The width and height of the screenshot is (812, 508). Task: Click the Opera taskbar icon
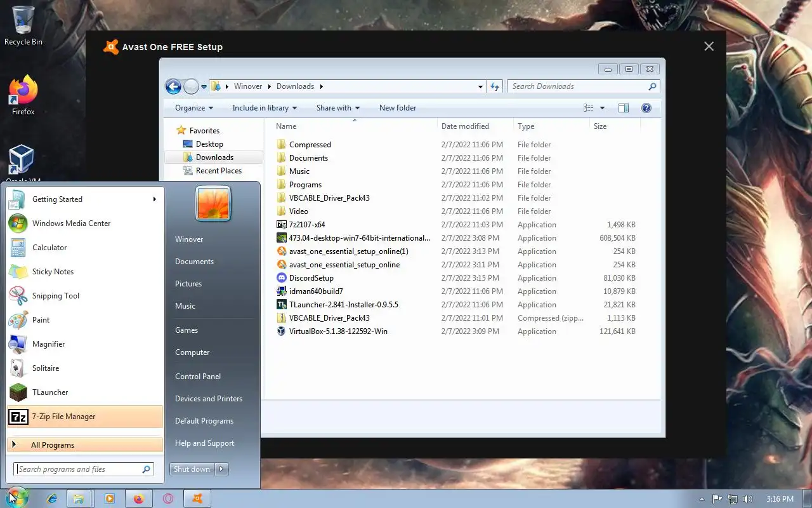pyautogui.click(x=168, y=498)
